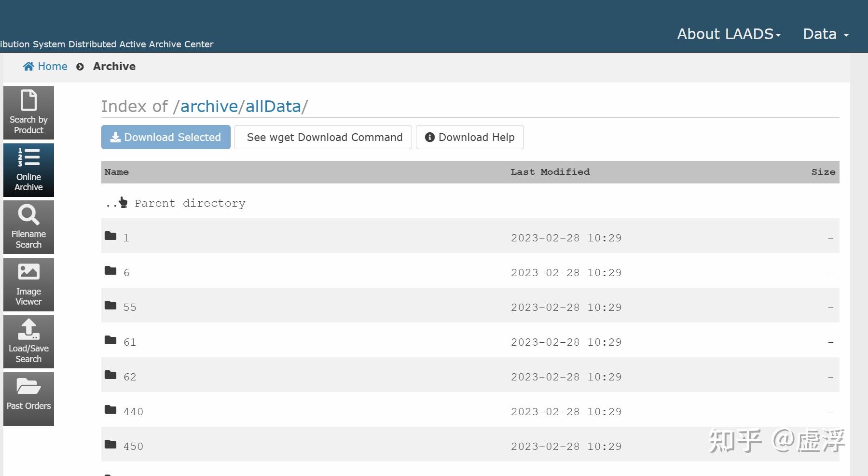Open directory 440 in the listing
The image size is (868, 476).
(x=133, y=412)
